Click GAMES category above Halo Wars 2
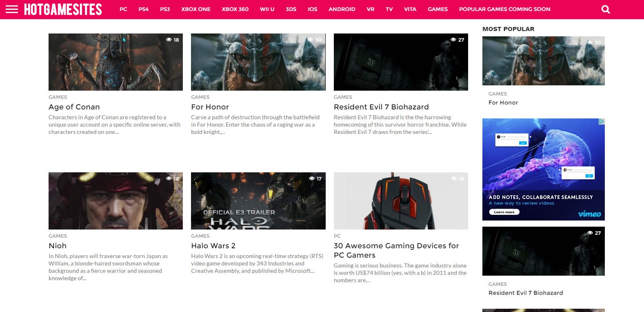This screenshot has width=644, height=312. [200, 236]
